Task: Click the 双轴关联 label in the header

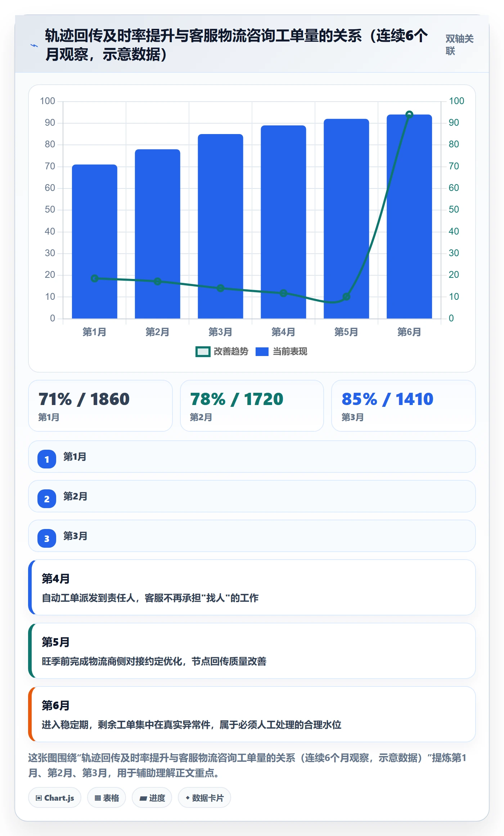Action: [459, 45]
